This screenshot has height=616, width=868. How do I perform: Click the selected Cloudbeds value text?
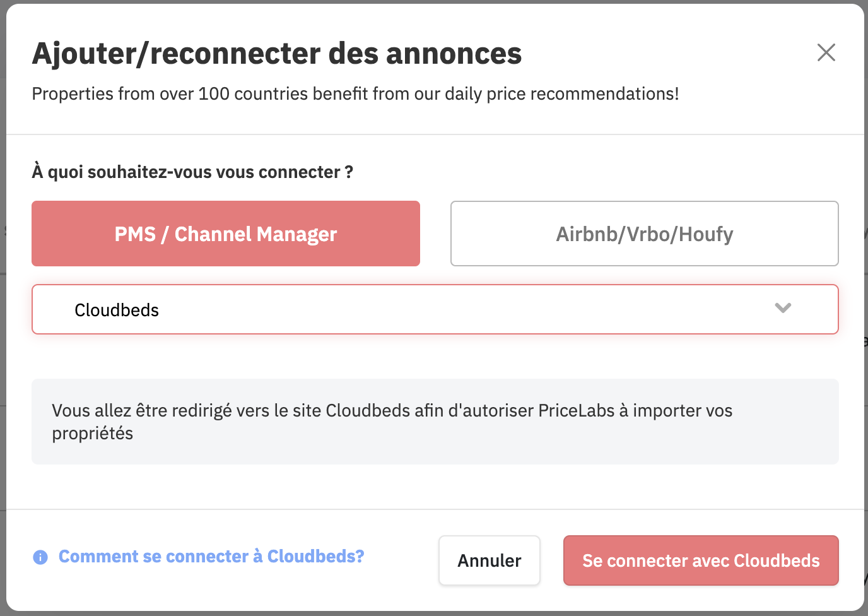(117, 310)
